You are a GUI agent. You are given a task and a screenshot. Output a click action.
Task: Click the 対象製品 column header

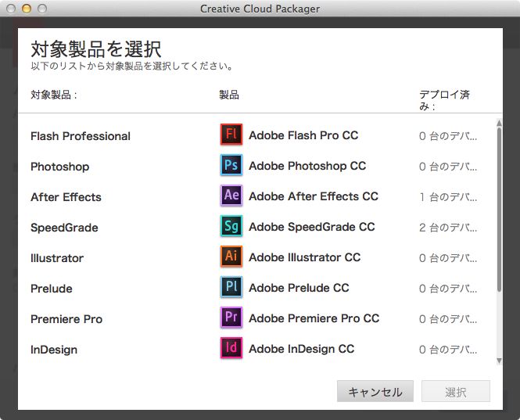pyautogui.click(x=54, y=95)
